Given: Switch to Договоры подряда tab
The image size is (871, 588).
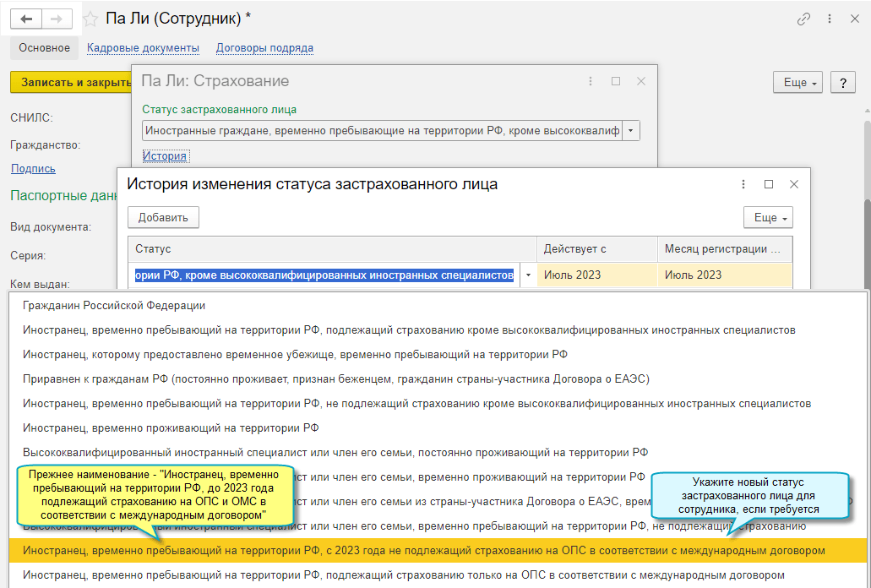Looking at the screenshot, I should 264,48.
